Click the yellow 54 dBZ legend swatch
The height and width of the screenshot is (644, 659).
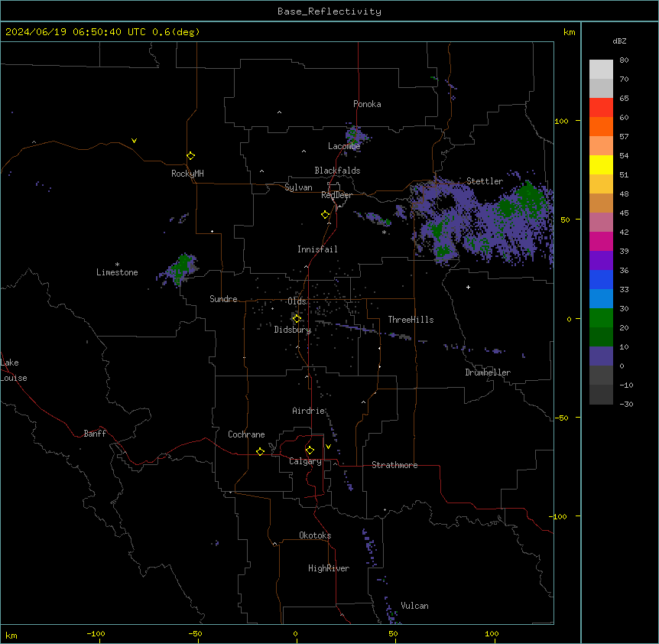[x=601, y=164]
